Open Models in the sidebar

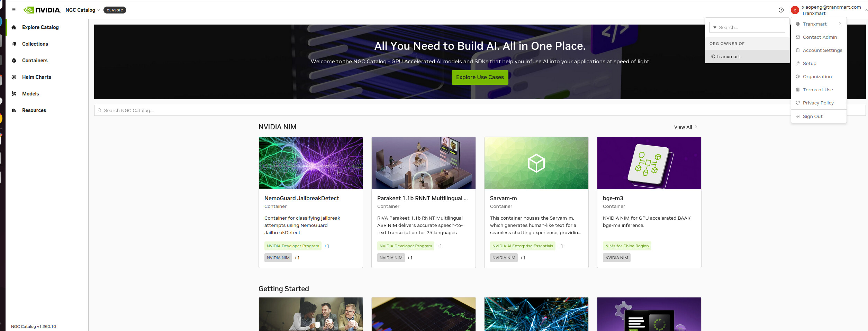(30, 94)
